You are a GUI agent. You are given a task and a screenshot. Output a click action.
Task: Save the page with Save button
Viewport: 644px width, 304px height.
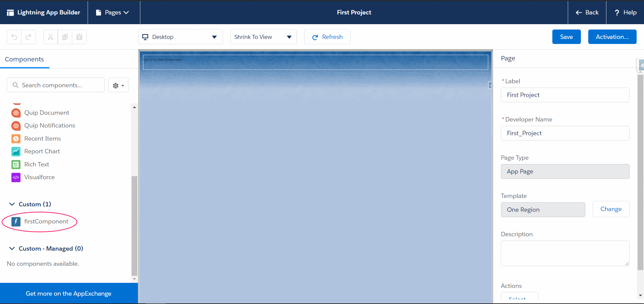(566, 37)
